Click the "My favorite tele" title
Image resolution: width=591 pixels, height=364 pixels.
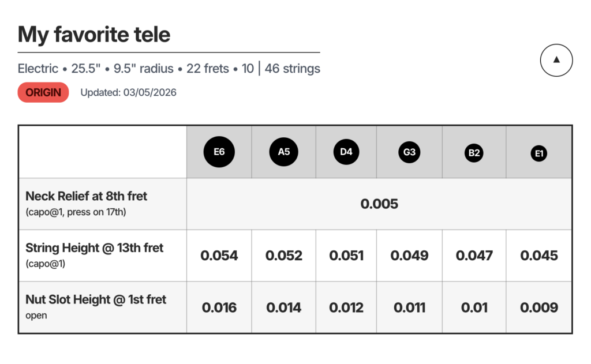point(94,35)
